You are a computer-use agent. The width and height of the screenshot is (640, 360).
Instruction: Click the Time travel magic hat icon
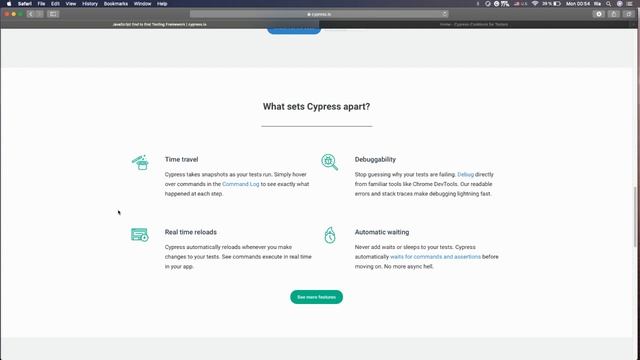[140, 162]
